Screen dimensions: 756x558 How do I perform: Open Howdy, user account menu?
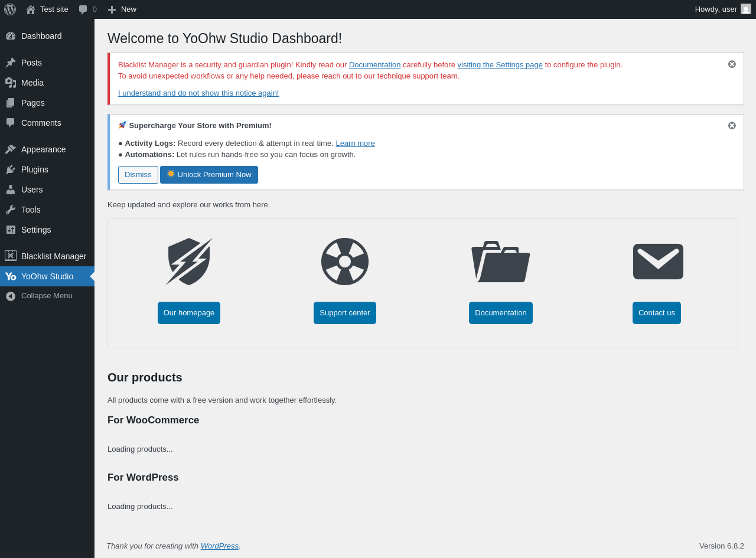click(723, 9)
